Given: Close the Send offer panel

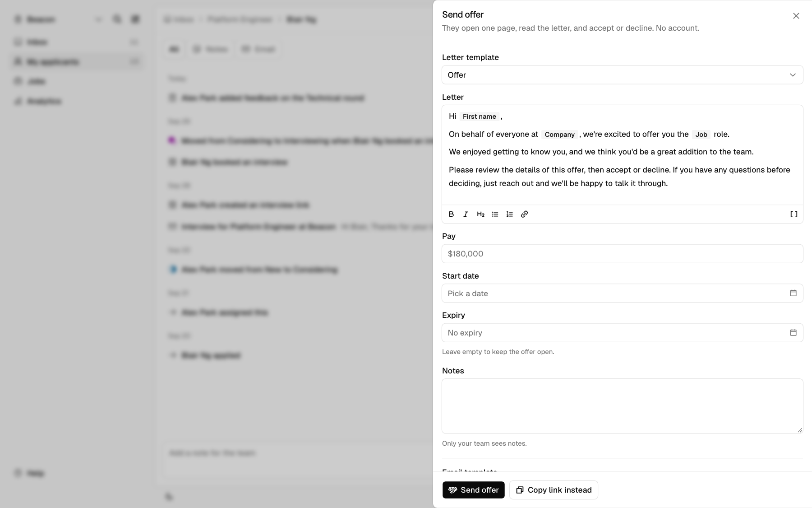Looking at the screenshot, I should tap(796, 16).
